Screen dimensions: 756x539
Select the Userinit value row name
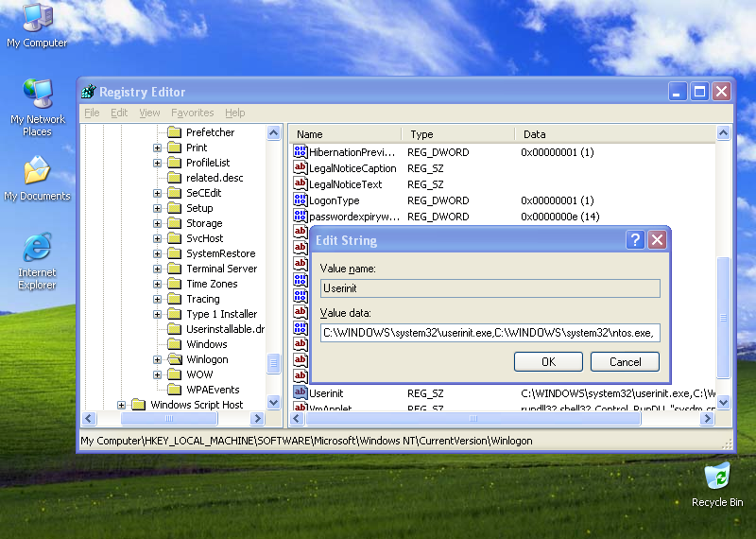click(x=326, y=393)
